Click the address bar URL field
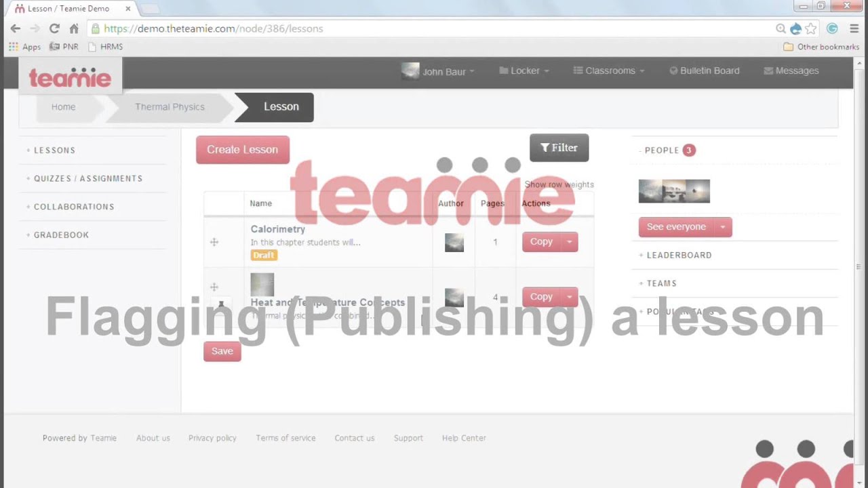This screenshot has width=868, height=488. click(x=434, y=28)
